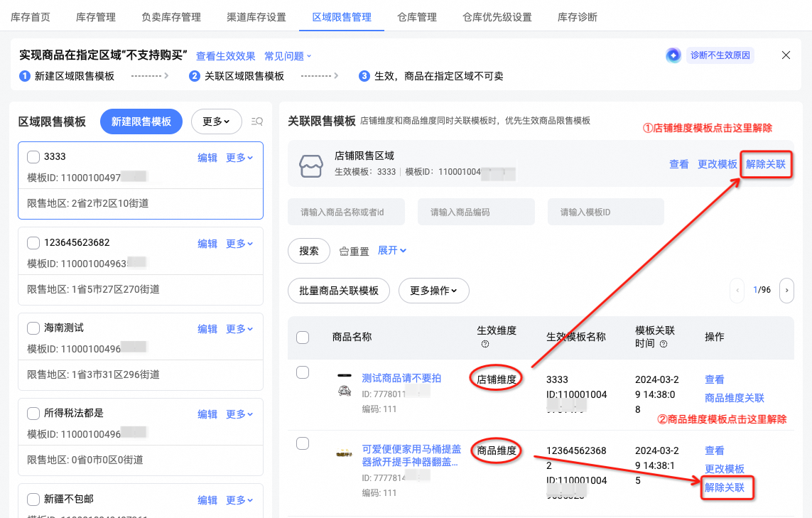
Task: Click 查看 in the 测试商品请不要拍 row
Action: [x=714, y=379]
